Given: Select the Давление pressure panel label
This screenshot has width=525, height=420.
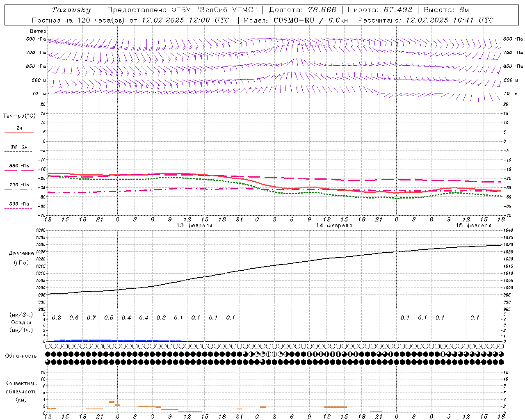Looking at the screenshot, I should pyautogui.click(x=21, y=253).
